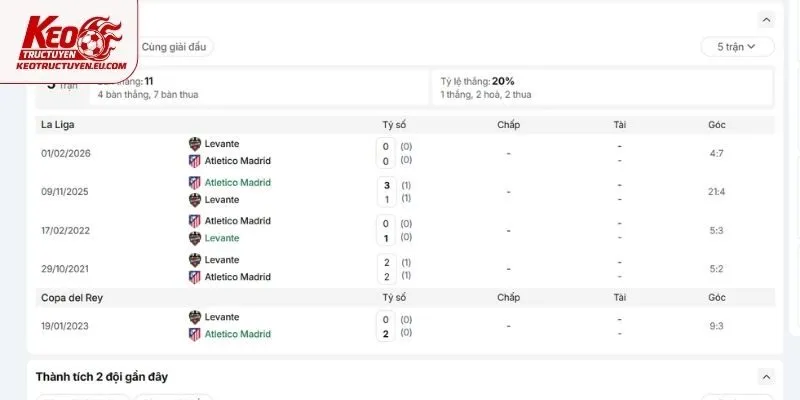Screen dimensions: 800x400
Task: Collapse the head-to-head section chevron
Action: 766,20
